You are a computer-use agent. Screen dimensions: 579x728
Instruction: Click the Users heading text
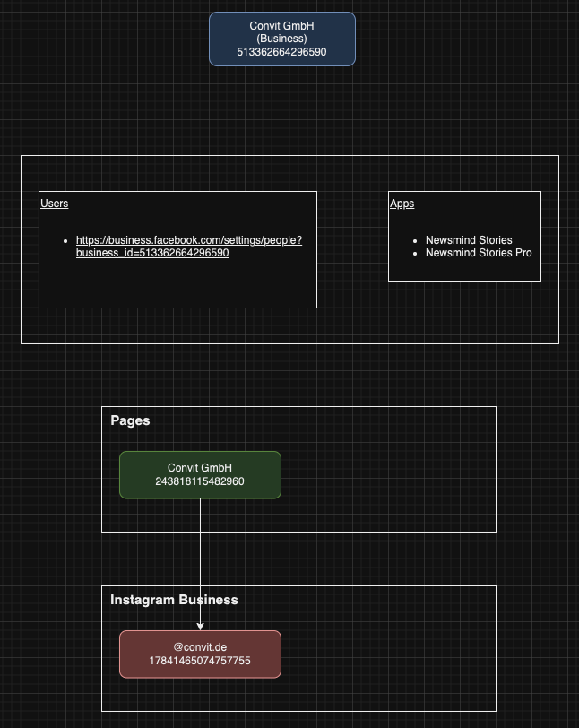click(55, 204)
